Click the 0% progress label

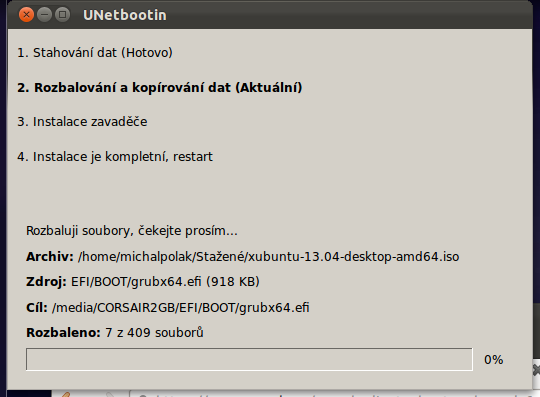494,359
